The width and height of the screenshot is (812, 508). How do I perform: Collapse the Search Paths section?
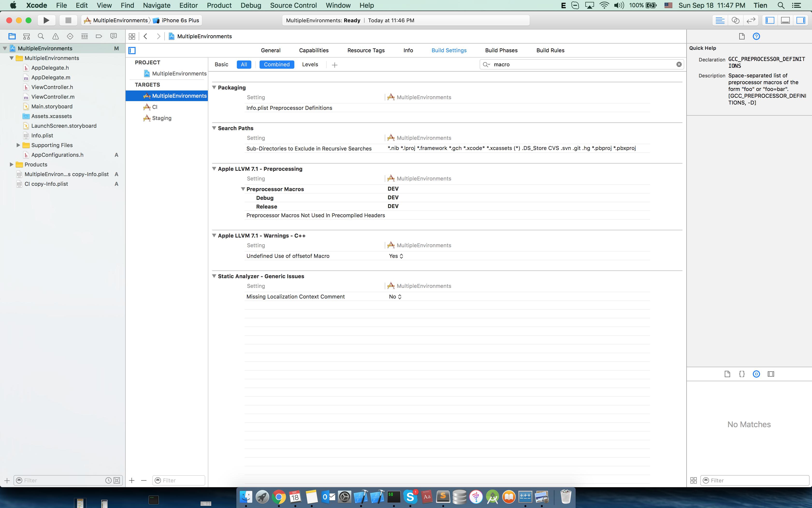pos(214,128)
